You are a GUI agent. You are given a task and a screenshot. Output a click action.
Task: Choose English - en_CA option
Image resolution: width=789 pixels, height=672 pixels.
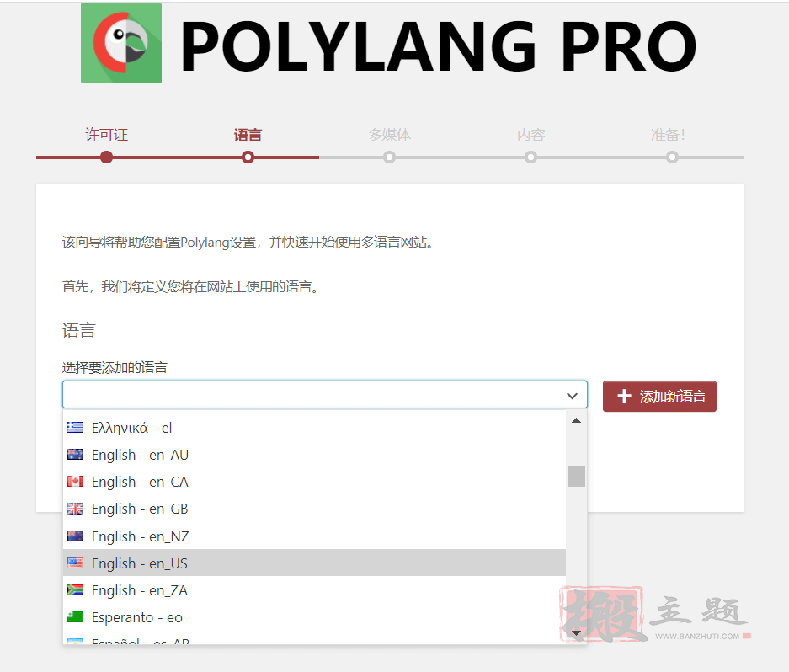click(314, 483)
